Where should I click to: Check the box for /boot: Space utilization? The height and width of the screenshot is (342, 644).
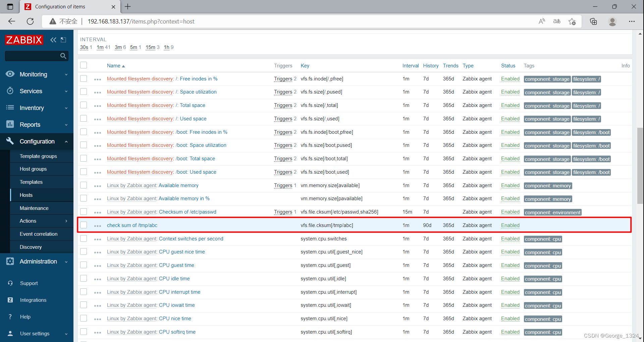(x=84, y=145)
